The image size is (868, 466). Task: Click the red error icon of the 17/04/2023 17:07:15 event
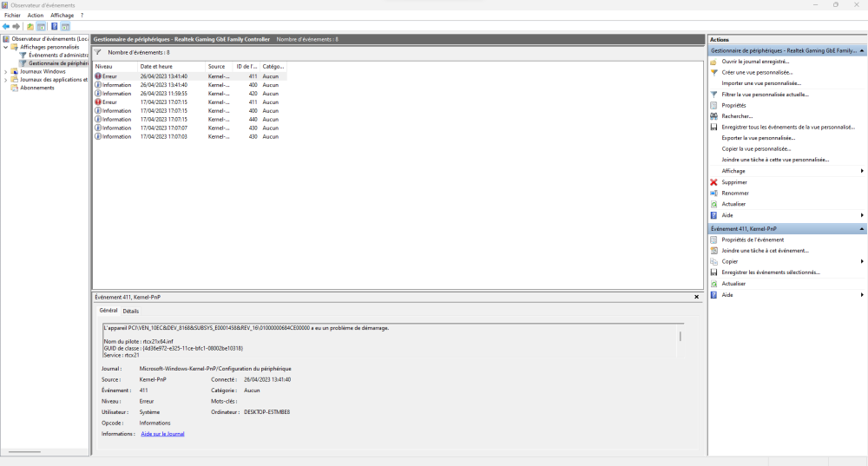coord(98,102)
